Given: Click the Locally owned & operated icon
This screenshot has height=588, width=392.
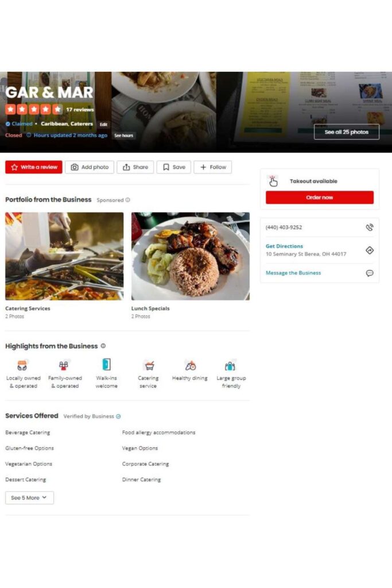Looking at the screenshot, I should 22,365.
